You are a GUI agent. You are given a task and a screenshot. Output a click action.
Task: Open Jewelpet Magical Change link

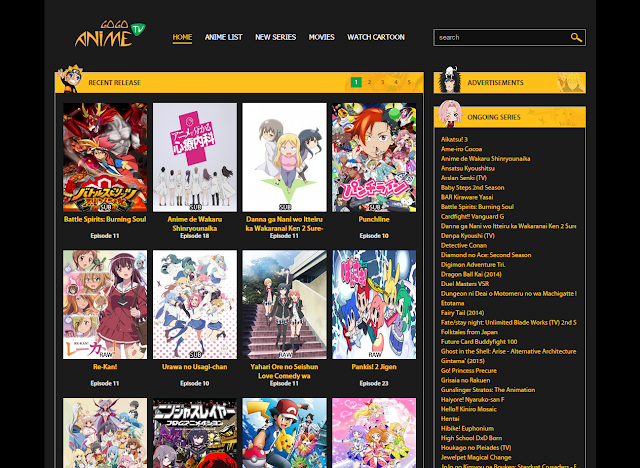476,457
